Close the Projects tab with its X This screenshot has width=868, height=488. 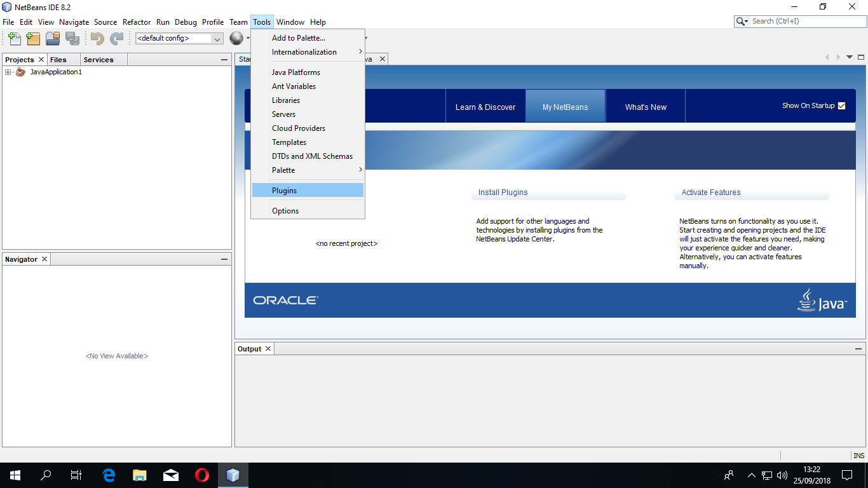click(41, 59)
